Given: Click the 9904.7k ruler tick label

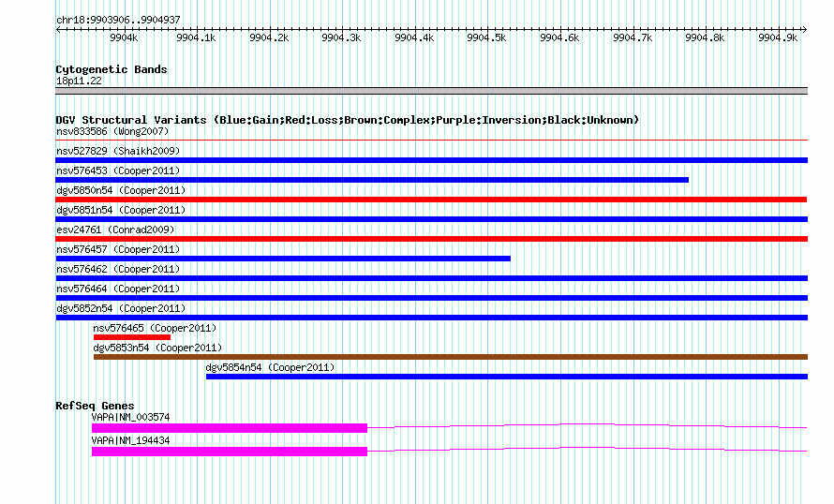Looking at the screenshot, I should 633,37.
